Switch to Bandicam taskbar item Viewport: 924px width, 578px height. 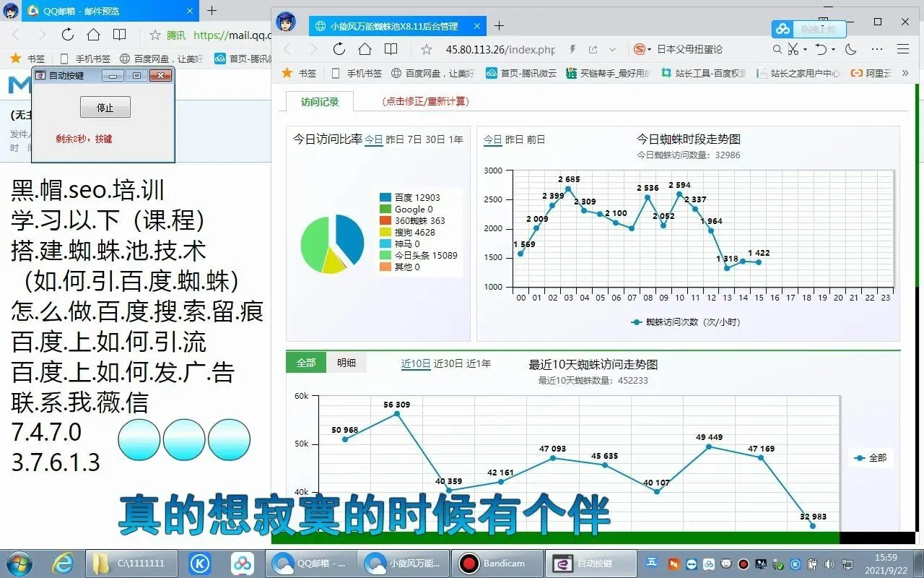click(497, 563)
